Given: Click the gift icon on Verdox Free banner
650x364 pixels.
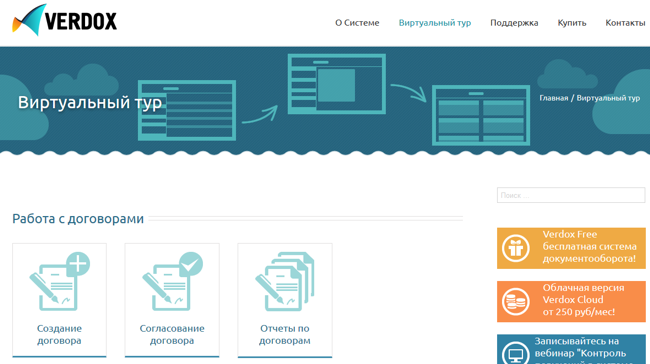Looking at the screenshot, I should pyautogui.click(x=516, y=248).
